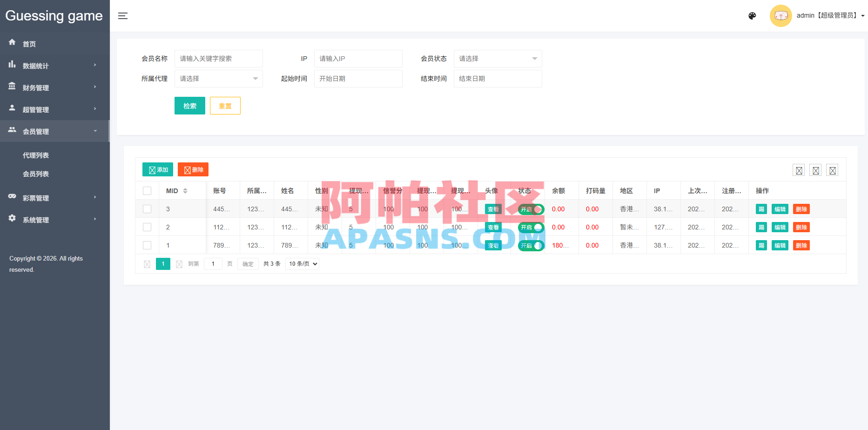Click the MID column sort arrows
Viewport: 868px width, 430px height.
point(185,191)
